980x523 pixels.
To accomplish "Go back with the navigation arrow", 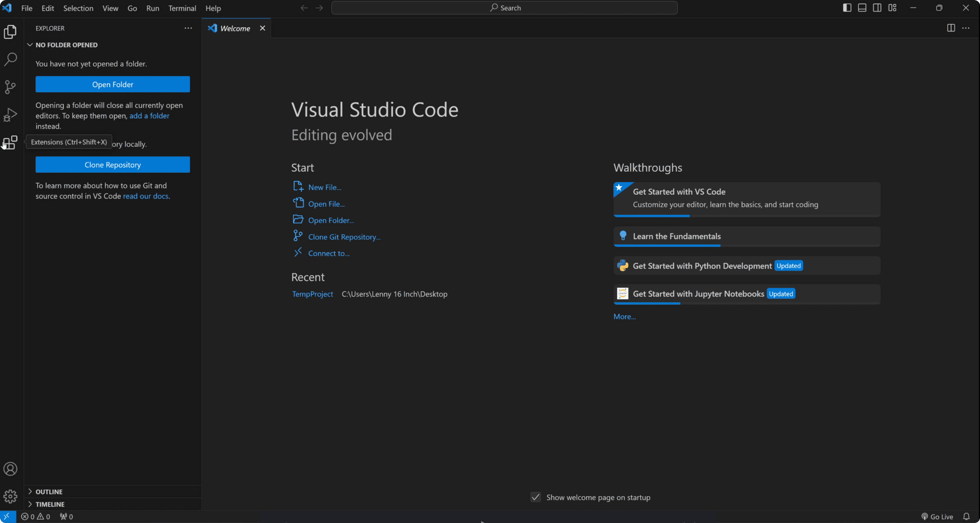I will click(x=304, y=8).
